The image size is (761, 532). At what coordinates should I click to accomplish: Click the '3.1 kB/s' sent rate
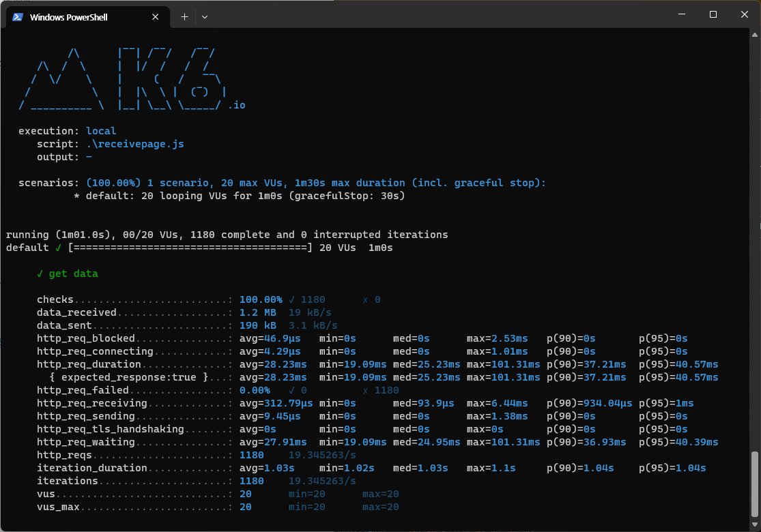313,325
